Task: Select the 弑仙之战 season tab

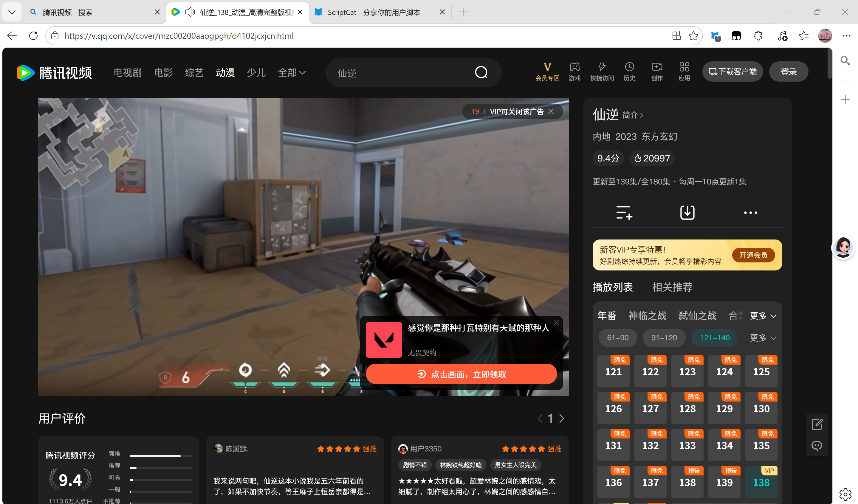Action: tap(697, 315)
